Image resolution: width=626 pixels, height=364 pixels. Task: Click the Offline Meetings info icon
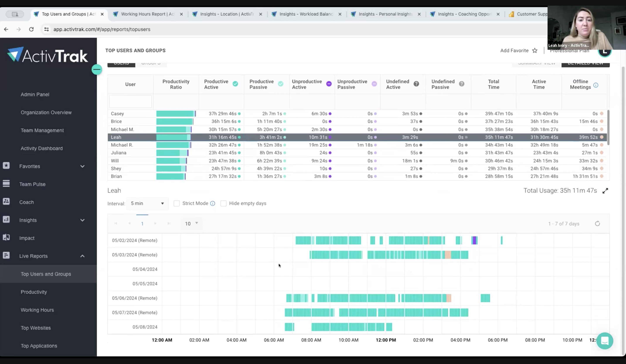pos(596,85)
